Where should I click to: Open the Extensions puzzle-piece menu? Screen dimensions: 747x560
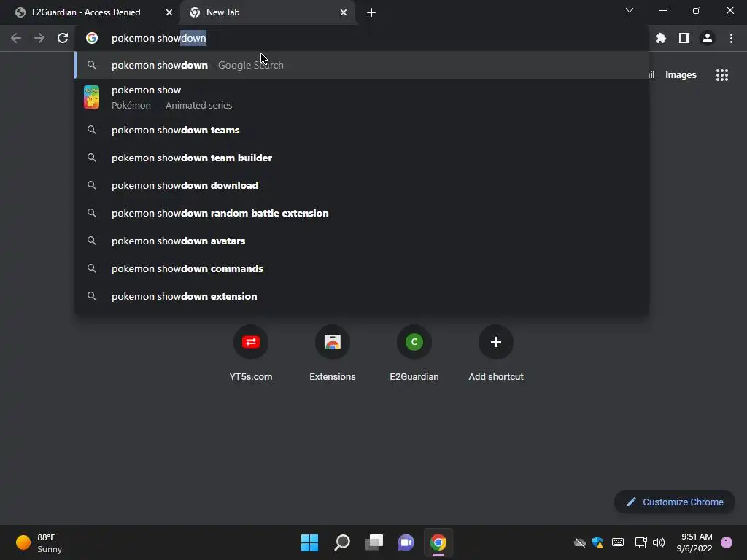pyautogui.click(x=660, y=38)
